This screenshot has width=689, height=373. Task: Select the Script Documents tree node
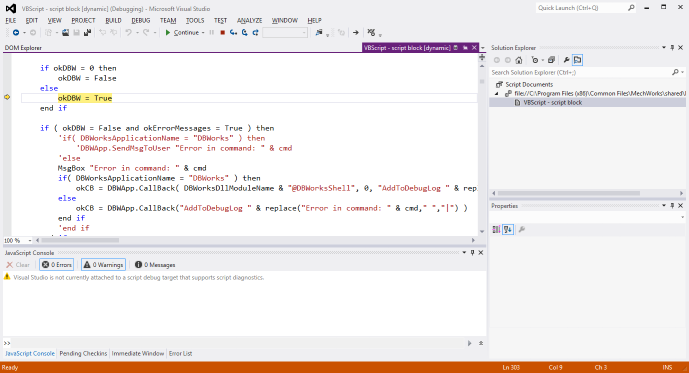tap(529, 84)
